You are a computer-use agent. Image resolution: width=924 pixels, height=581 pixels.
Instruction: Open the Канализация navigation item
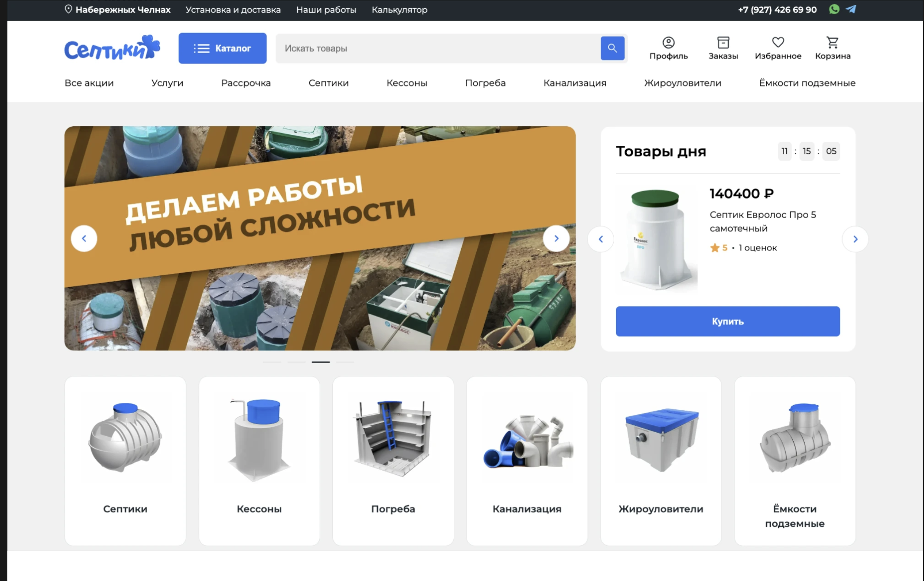(574, 83)
